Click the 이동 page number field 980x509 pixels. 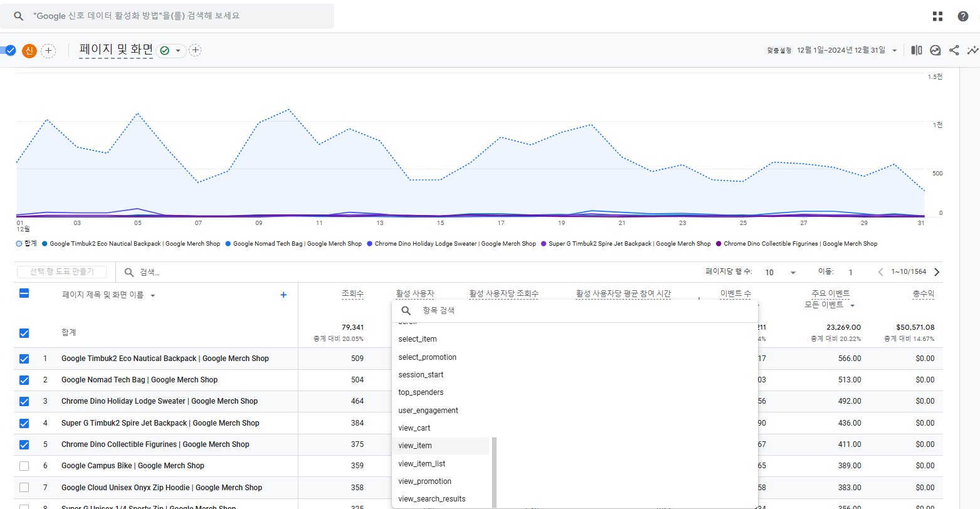[x=850, y=272]
